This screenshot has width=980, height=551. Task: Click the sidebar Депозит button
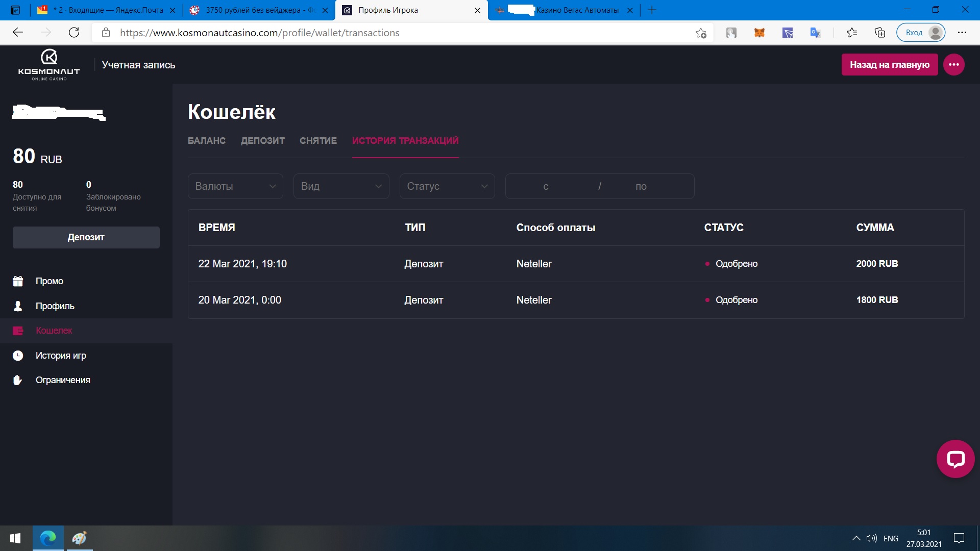86,237
